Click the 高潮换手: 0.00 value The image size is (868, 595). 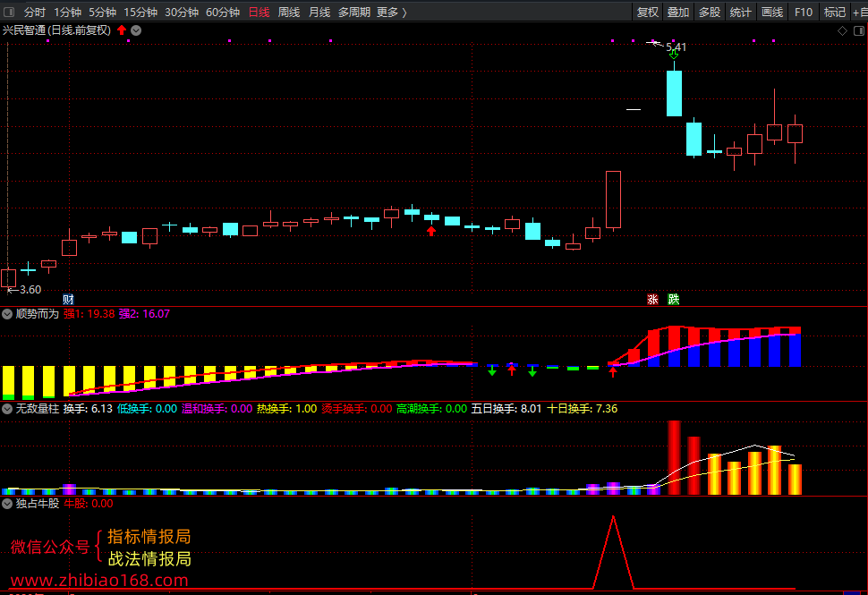pyautogui.click(x=432, y=409)
